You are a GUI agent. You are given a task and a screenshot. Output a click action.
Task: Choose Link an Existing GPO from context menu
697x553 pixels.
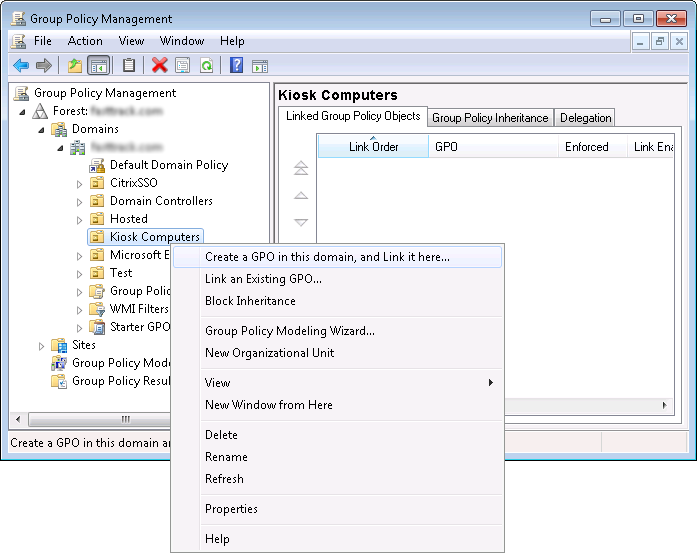337,279
